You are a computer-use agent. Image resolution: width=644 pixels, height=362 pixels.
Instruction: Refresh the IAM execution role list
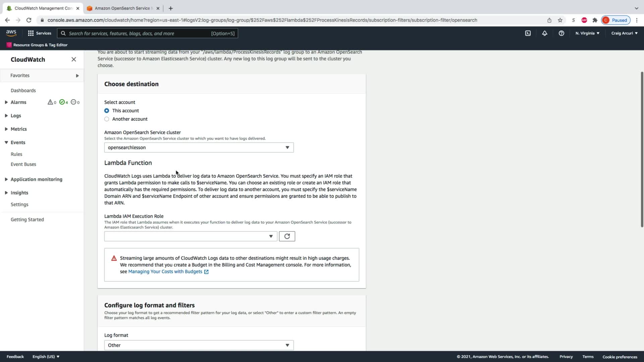pyautogui.click(x=287, y=236)
